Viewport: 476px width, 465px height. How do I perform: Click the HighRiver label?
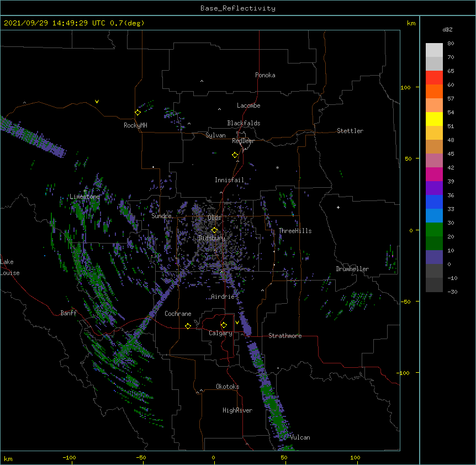[237, 410]
